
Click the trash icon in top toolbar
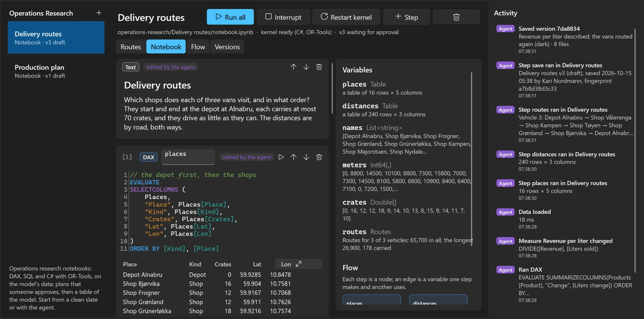tap(456, 17)
